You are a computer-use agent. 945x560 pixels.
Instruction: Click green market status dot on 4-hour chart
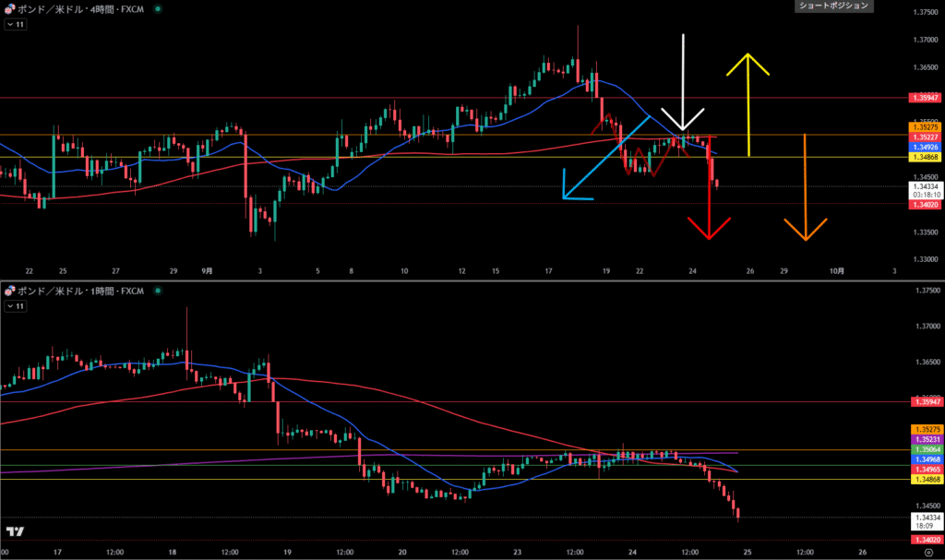coord(157,8)
